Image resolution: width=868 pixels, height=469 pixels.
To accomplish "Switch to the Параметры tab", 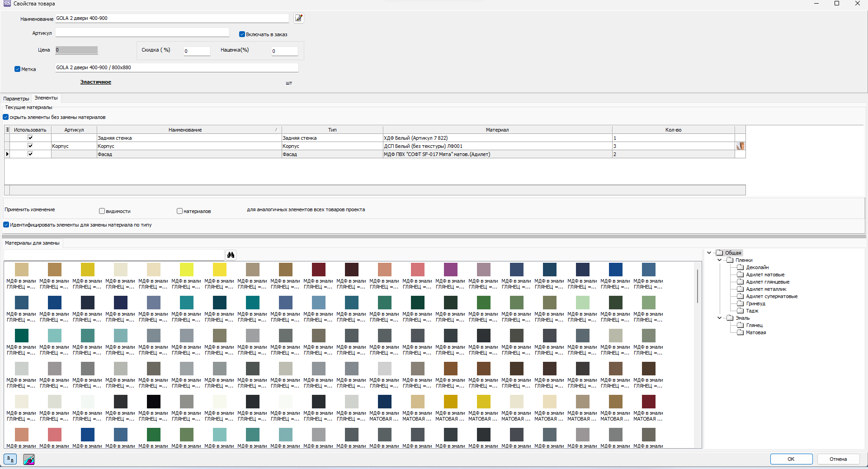I will point(16,99).
